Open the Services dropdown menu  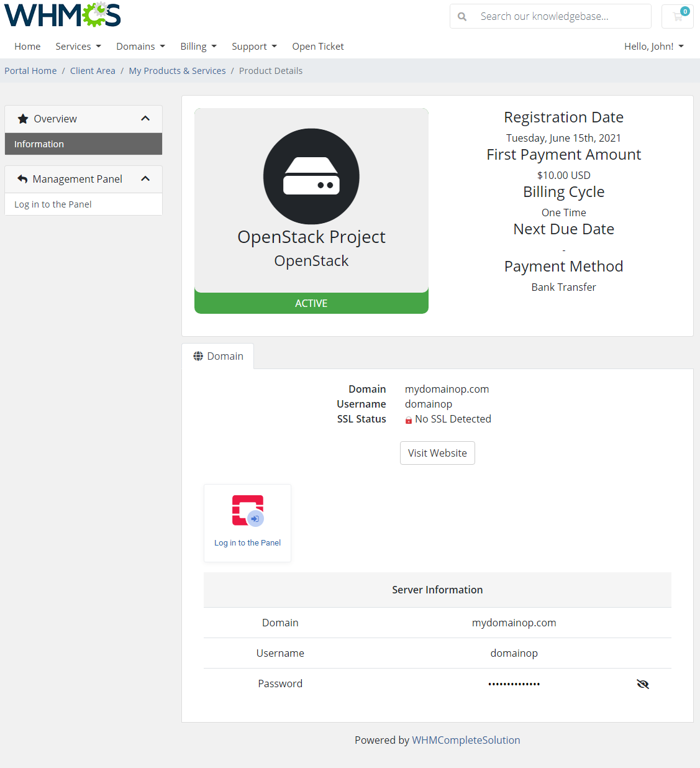78,47
